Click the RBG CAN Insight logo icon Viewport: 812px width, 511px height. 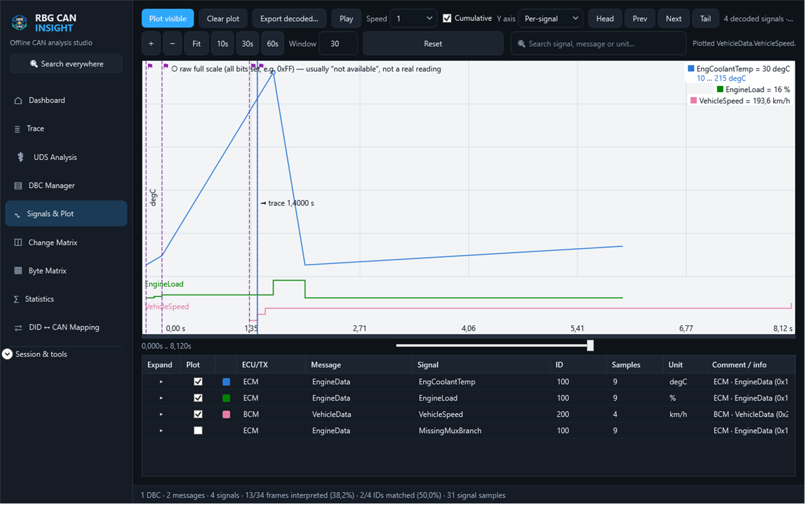point(19,22)
